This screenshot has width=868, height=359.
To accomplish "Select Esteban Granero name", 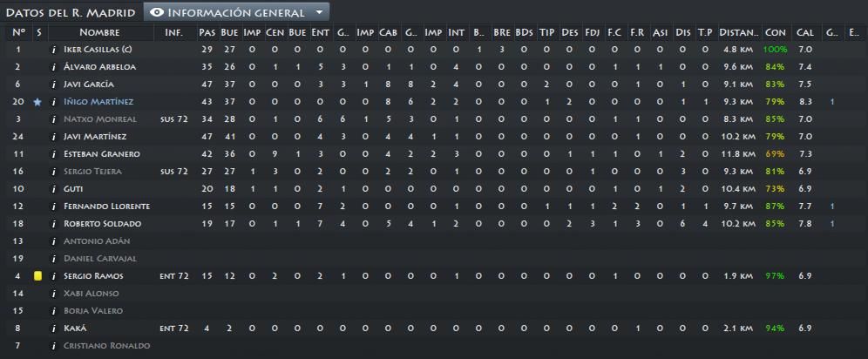I will coord(101,153).
